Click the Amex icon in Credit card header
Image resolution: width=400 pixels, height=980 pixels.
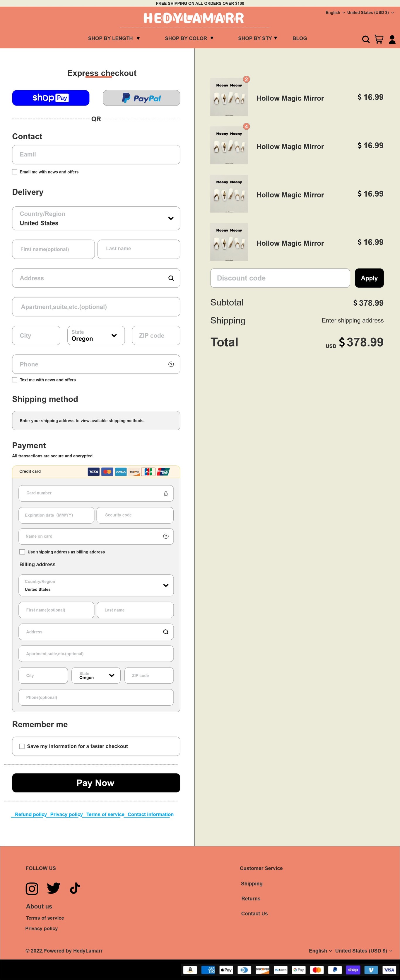tap(121, 472)
